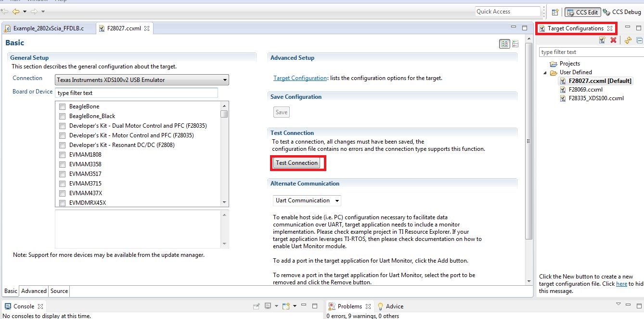The width and height of the screenshot is (644, 319).
Task: Maximize the Console view
Action: coord(315,306)
